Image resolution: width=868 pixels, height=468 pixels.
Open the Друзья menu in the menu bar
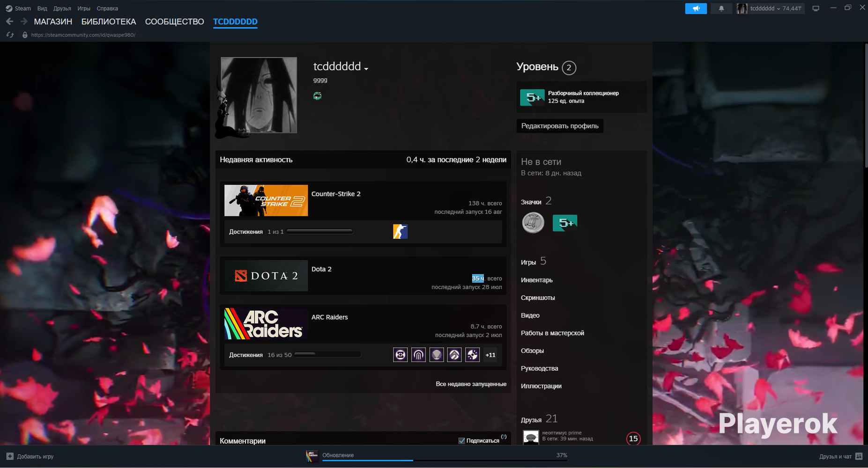(x=62, y=8)
